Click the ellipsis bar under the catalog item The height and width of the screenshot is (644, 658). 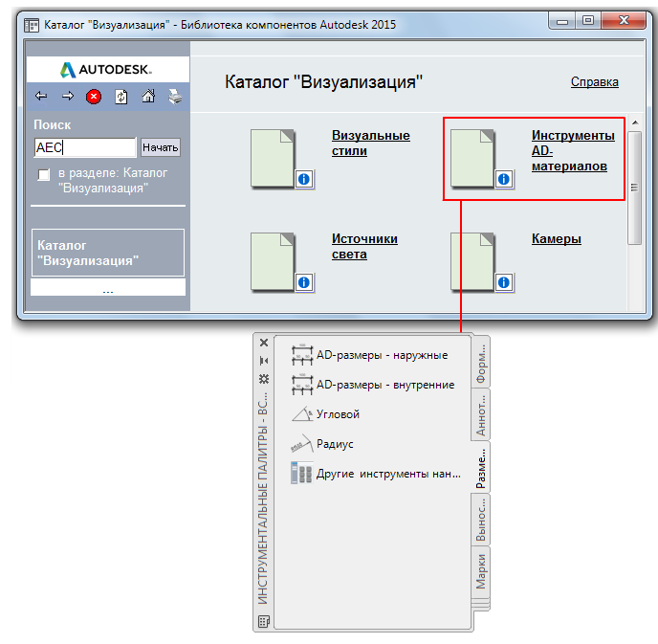(108, 288)
